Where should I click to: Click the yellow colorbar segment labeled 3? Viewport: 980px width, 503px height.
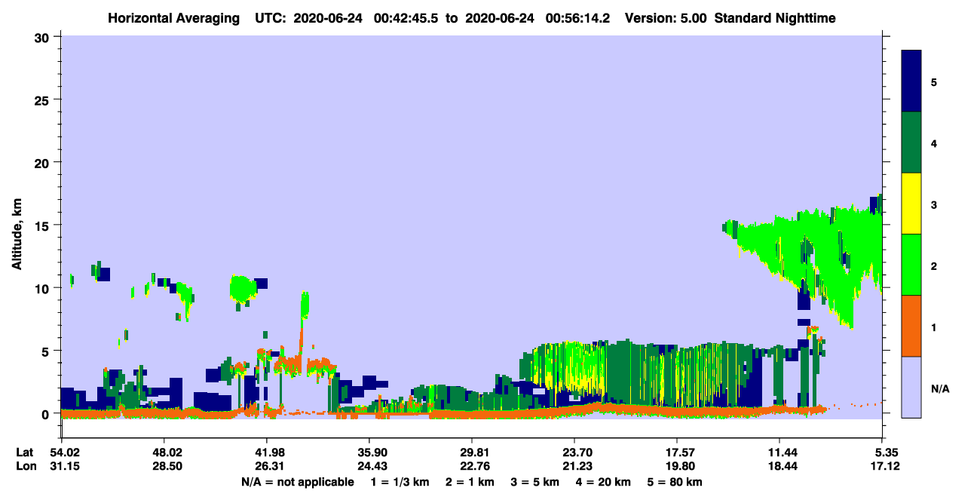(x=911, y=204)
